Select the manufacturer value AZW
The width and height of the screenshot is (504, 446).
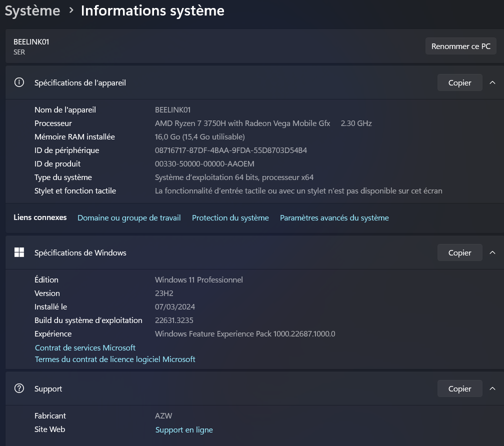[163, 416]
